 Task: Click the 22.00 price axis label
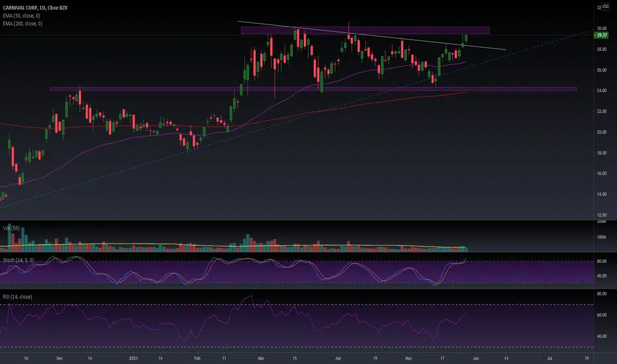pos(602,111)
